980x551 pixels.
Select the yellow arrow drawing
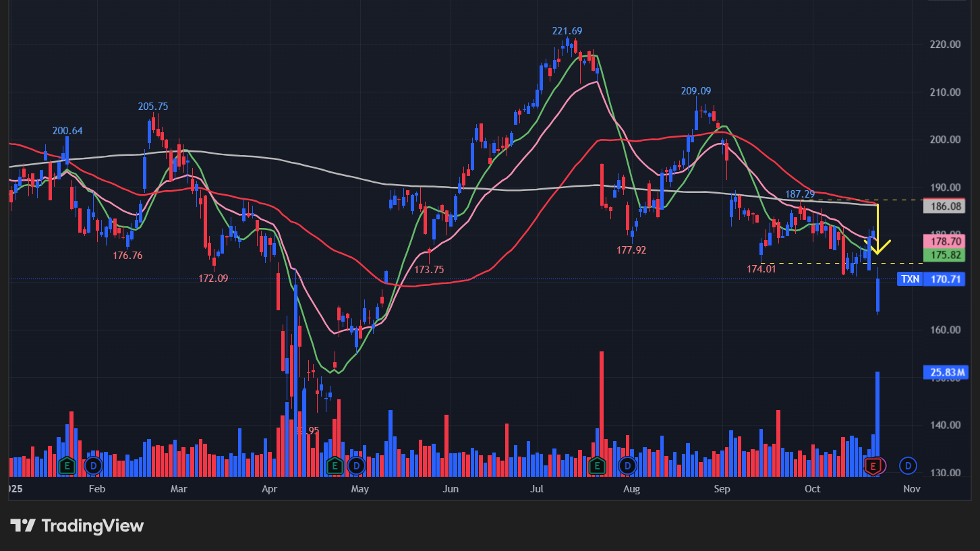(877, 229)
